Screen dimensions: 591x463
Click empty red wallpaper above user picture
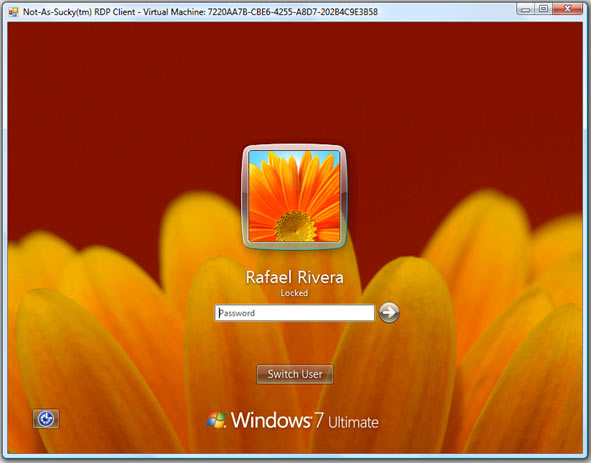tap(294, 83)
